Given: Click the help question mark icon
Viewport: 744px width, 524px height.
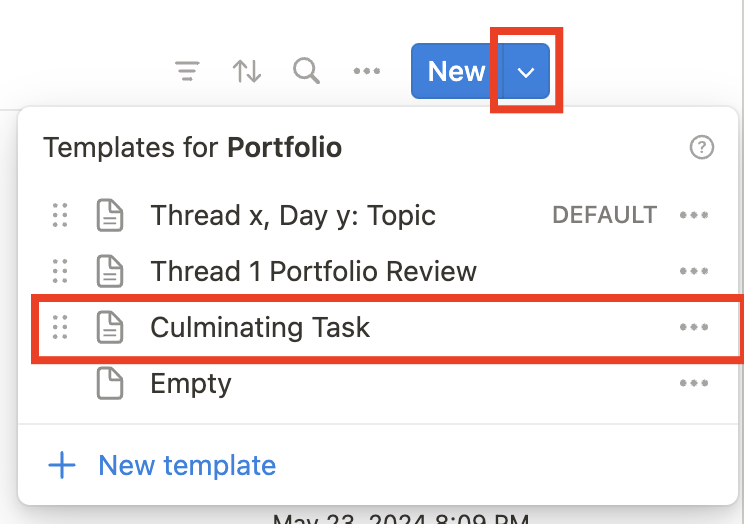Looking at the screenshot, I should coord(702,148).
